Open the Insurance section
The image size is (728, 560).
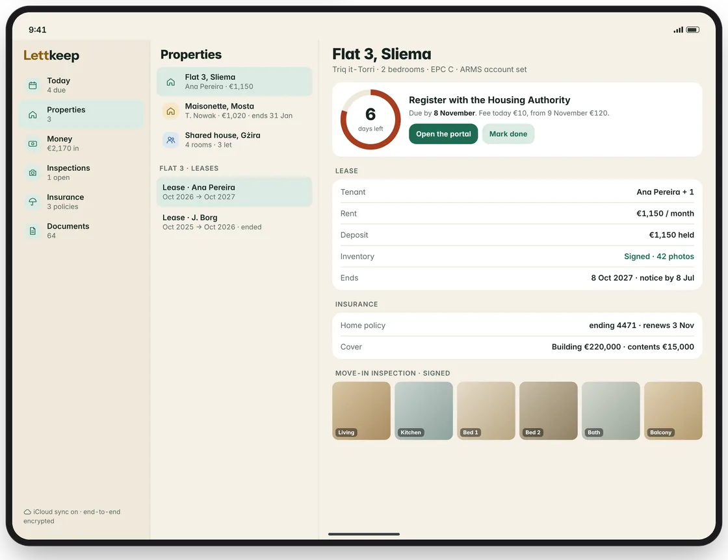pos(82,202)
